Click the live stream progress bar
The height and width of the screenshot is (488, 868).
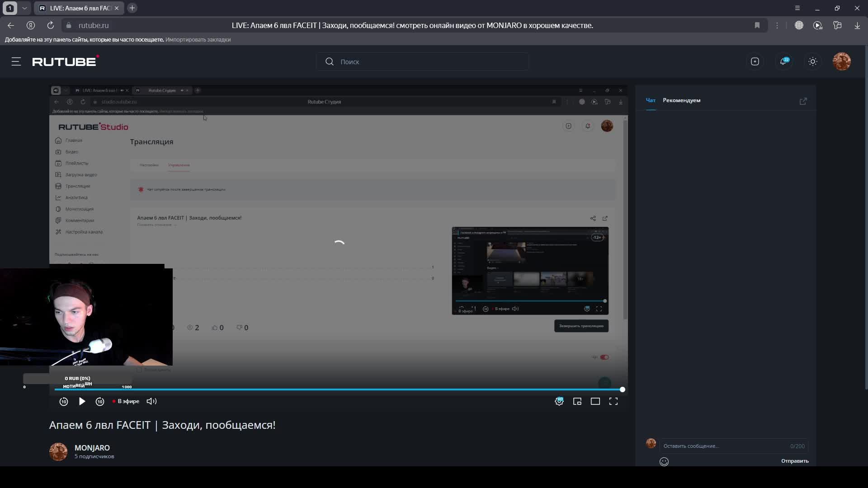tap(338, 389)
